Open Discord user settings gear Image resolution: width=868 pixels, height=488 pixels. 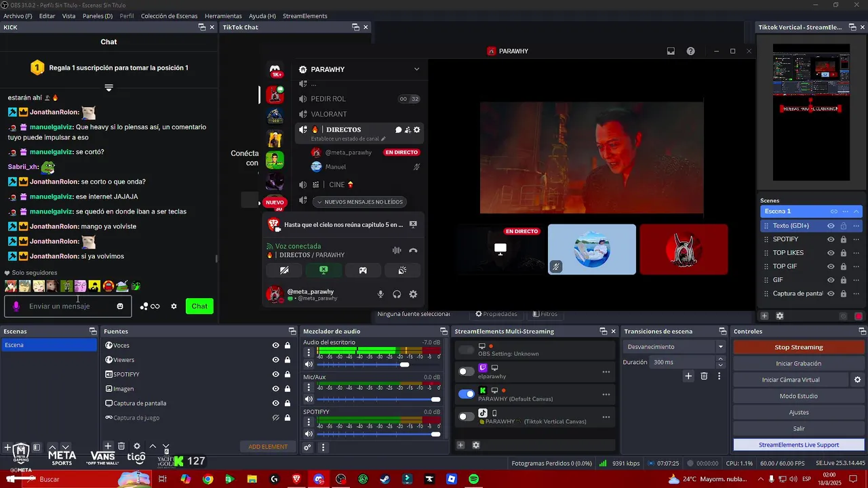point(413,294)
